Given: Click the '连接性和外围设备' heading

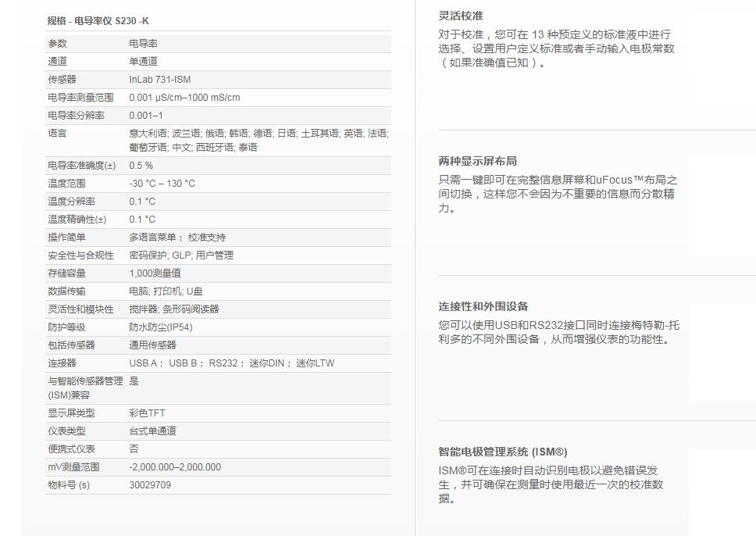Looking at the screenshot, I should coord(483,306).
